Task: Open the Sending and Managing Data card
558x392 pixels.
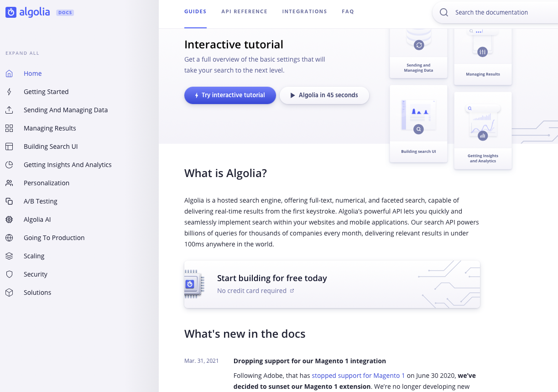Action: click(x=418, y=53)
